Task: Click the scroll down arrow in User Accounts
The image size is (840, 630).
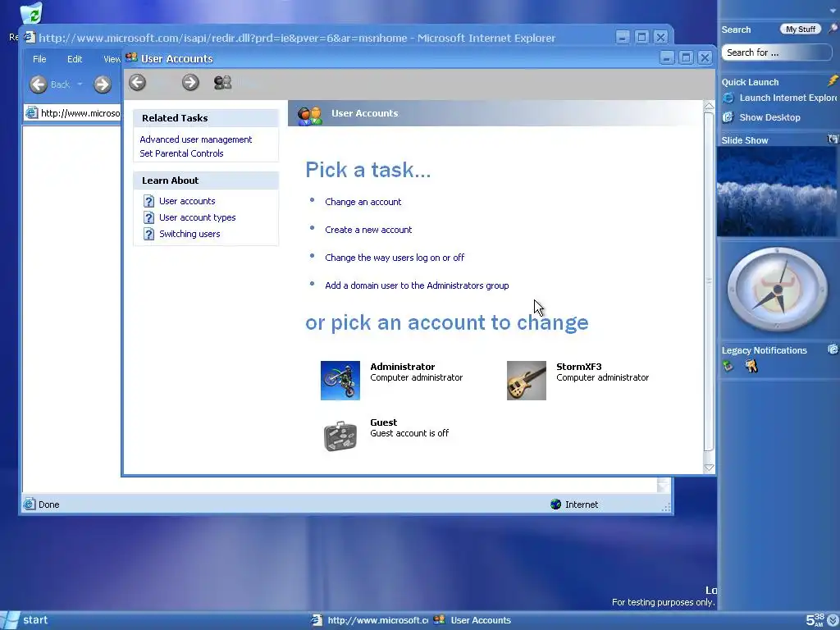Action: [x=709, y=468]
